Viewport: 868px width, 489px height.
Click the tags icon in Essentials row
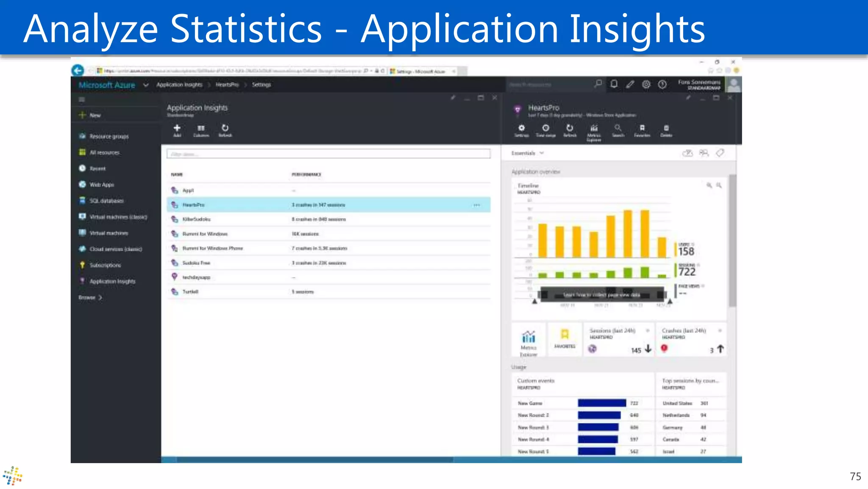(720, 153)
